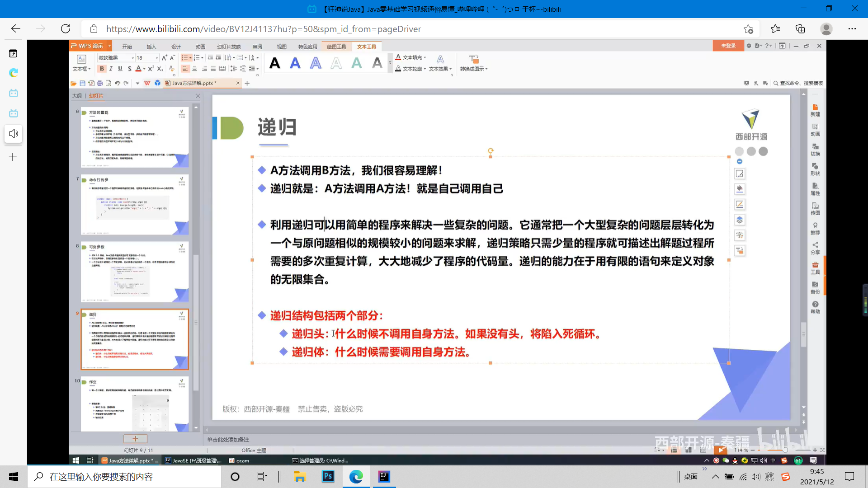Open the font name dropdown

133,58
